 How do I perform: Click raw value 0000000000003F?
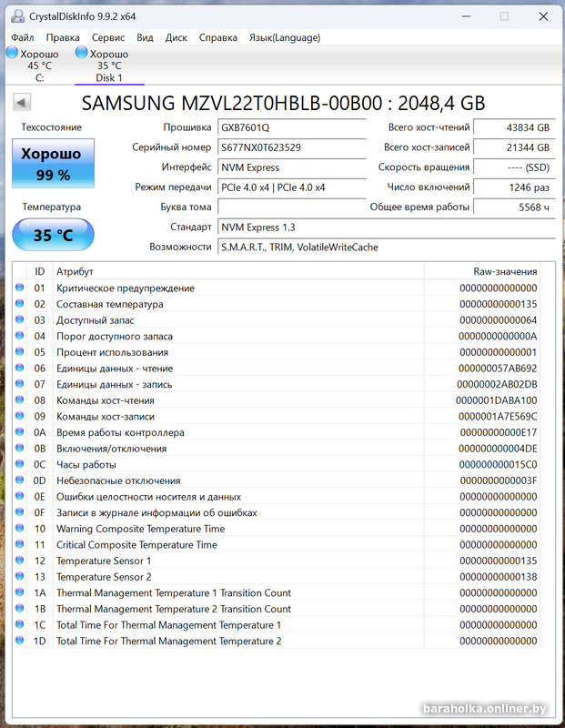[499, 480]
